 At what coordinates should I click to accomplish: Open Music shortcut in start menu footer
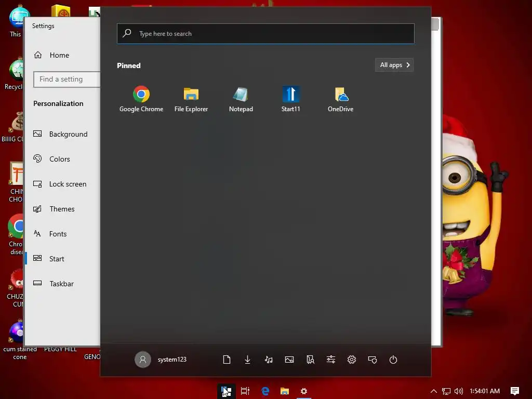coord(269,360)
